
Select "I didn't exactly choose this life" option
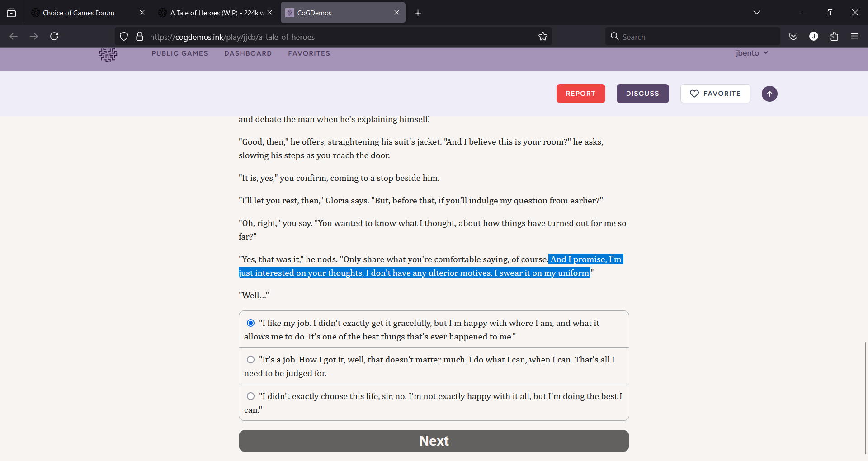click(434, 403)
